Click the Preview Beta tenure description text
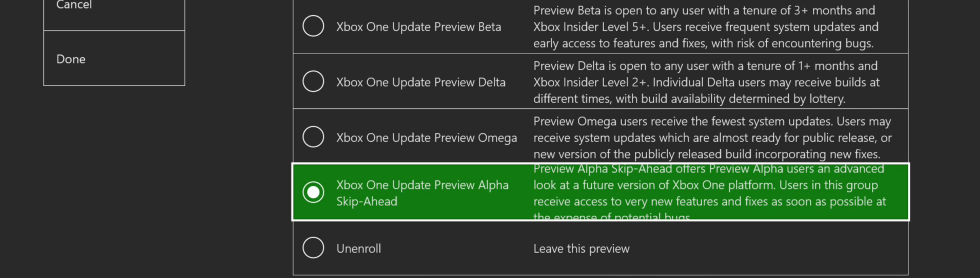 coord(706,27)
